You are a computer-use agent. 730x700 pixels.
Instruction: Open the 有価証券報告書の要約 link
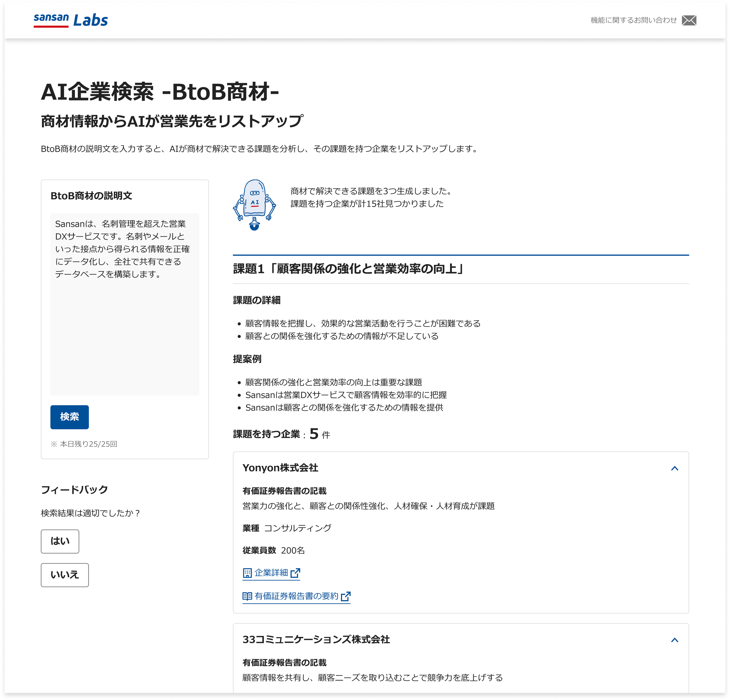(x=296, y=596)
